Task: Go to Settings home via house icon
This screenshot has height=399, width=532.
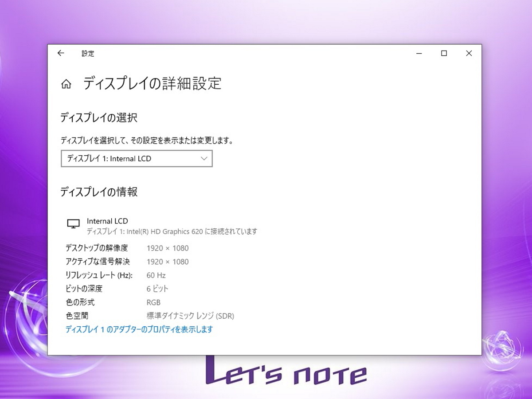Action: (x=66, y=84)
